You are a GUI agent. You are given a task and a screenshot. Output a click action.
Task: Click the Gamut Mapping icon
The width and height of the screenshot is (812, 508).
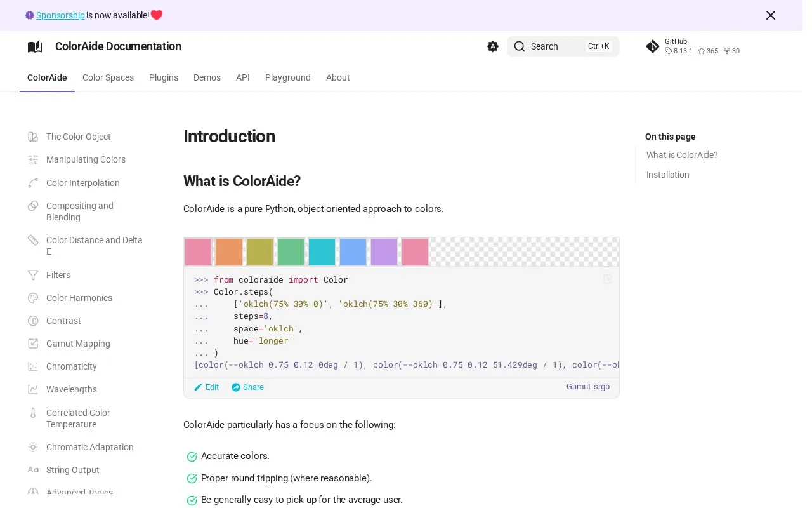click(33, 344)
